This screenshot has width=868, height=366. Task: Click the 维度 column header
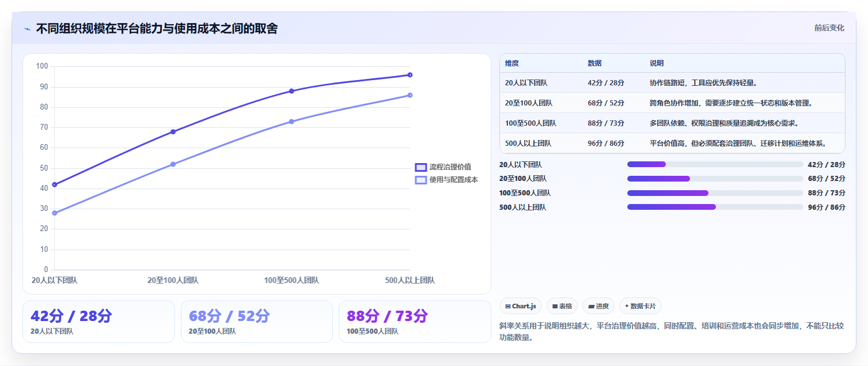[512, 63]
